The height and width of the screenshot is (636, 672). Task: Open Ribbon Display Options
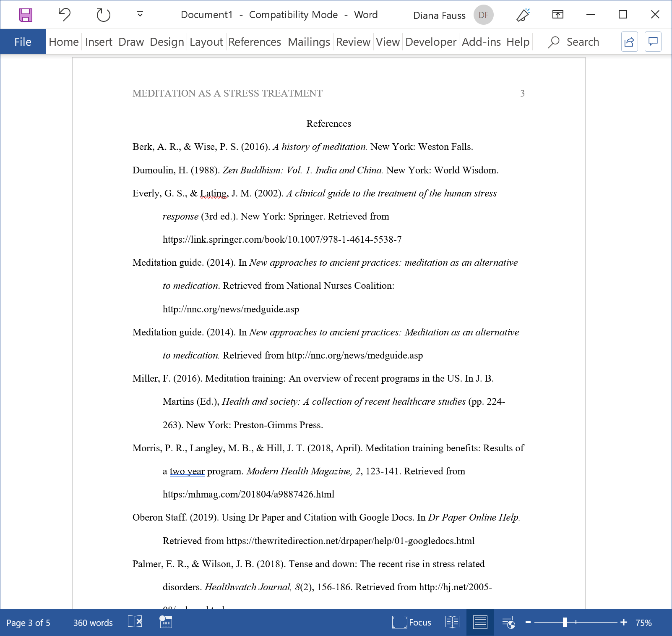[x=558, y=15]
